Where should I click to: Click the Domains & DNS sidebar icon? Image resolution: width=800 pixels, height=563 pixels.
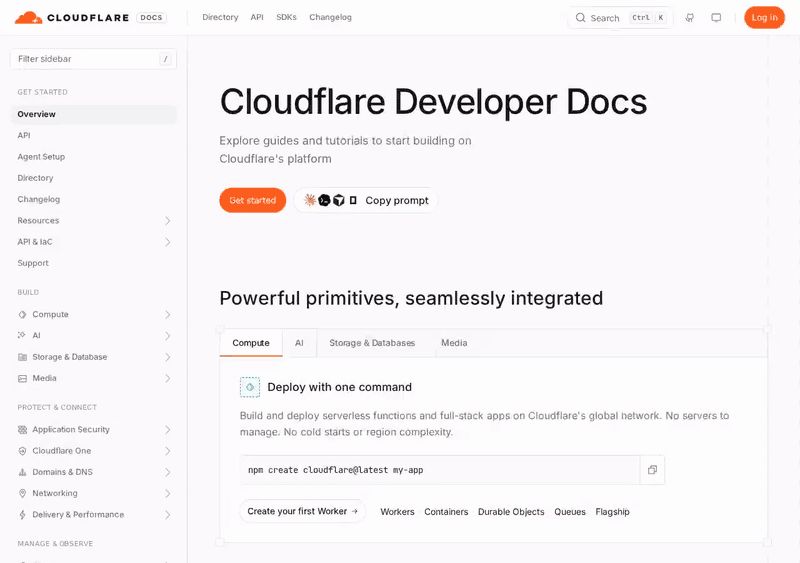[22, 472]
